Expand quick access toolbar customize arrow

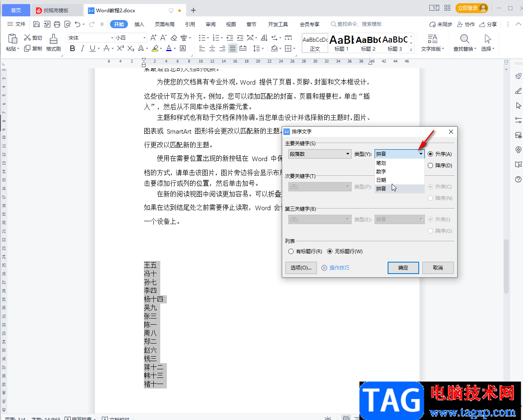pos(102,24)
